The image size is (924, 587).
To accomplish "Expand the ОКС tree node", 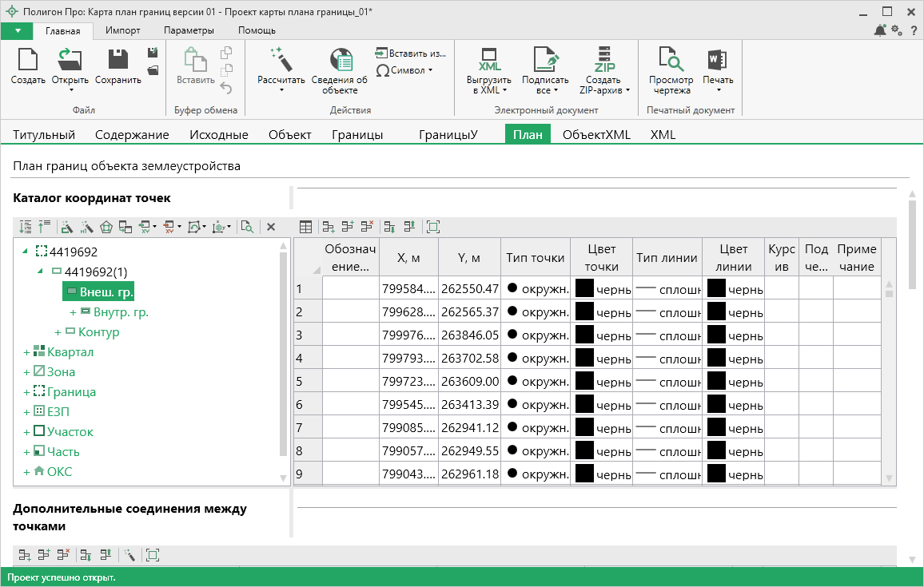I will click(x=26, y=472).
